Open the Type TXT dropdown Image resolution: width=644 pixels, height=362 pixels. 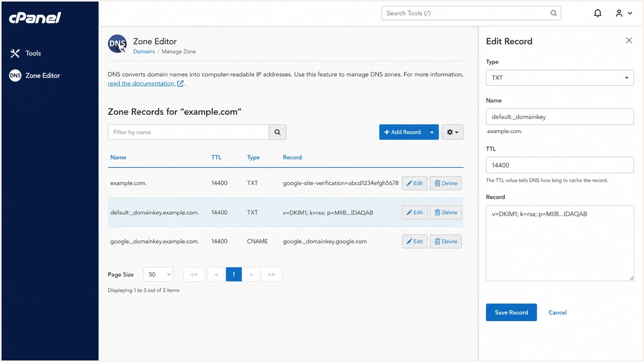[560, 78]
